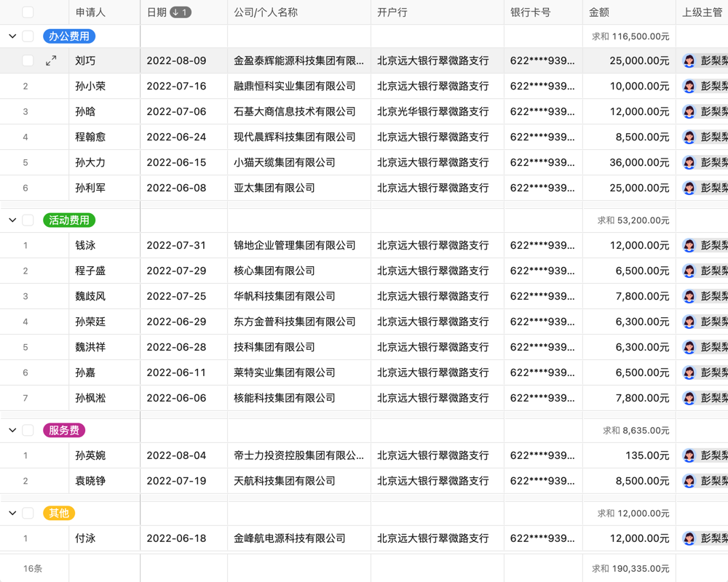728x582 pixels.
Task: Collapse the 办公费用 group chevron
Action: (x=11, y=36)
